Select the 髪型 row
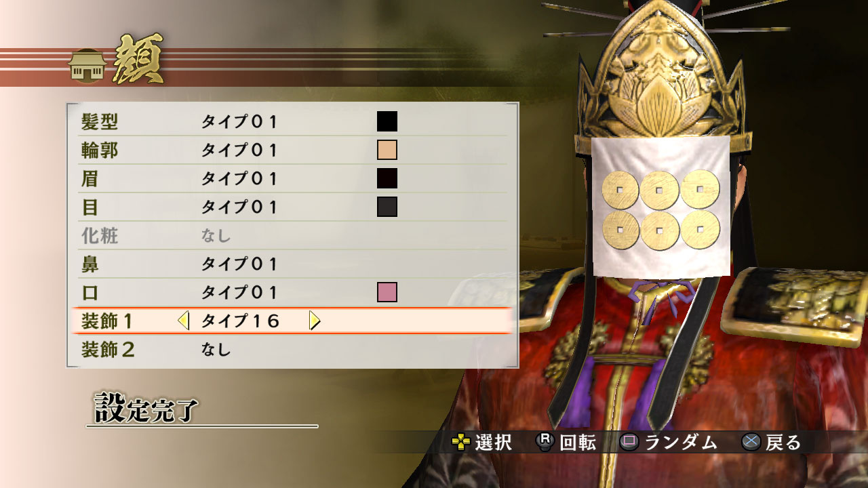 click(x=292, y=122)
